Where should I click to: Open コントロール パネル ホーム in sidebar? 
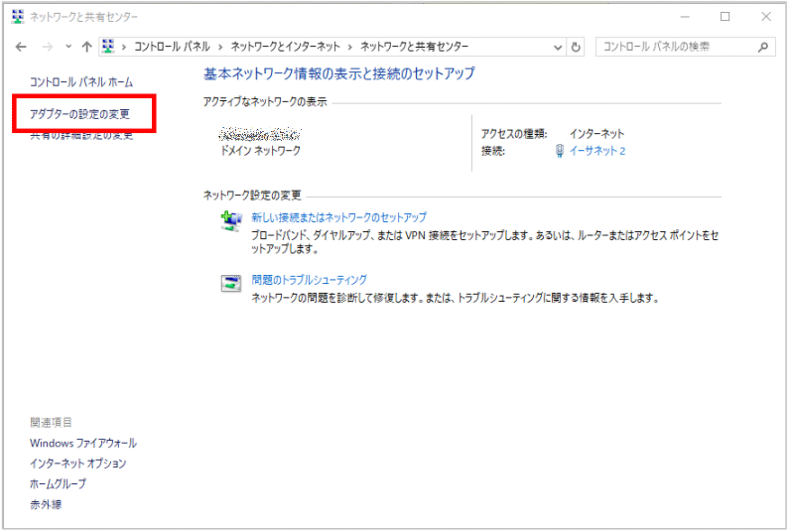point(81,81)
